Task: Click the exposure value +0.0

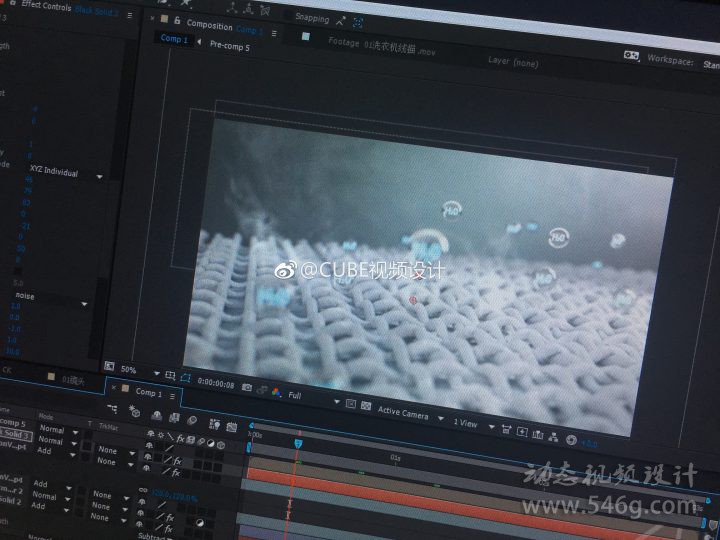Action: point(589,444)
